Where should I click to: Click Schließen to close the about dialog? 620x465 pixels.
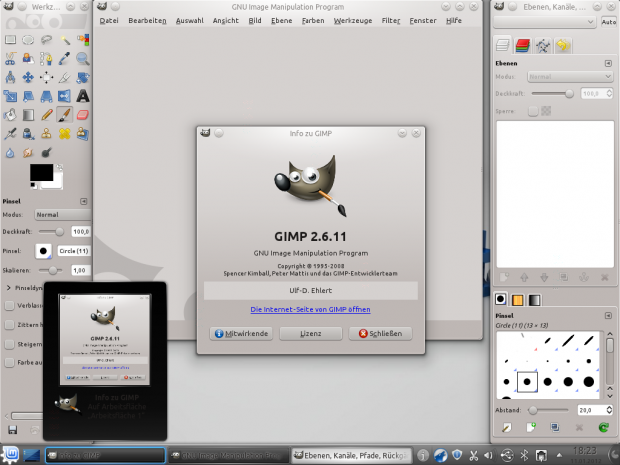pyautogui.click(x=380, y=334)
